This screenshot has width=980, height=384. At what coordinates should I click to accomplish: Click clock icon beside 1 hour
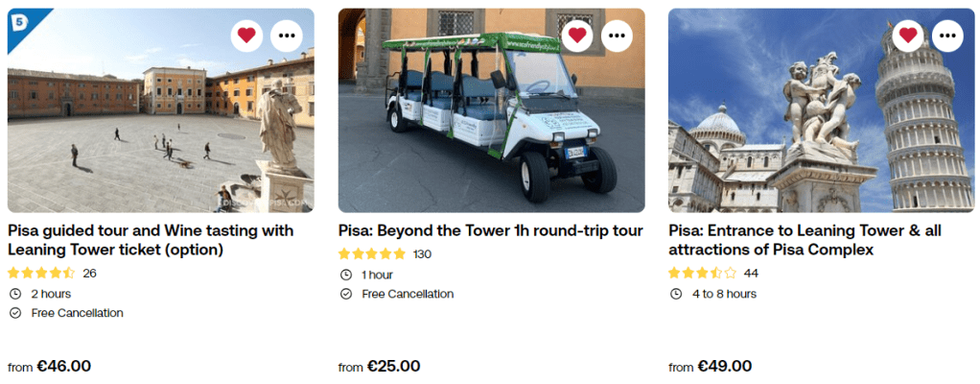click(345, 275)
